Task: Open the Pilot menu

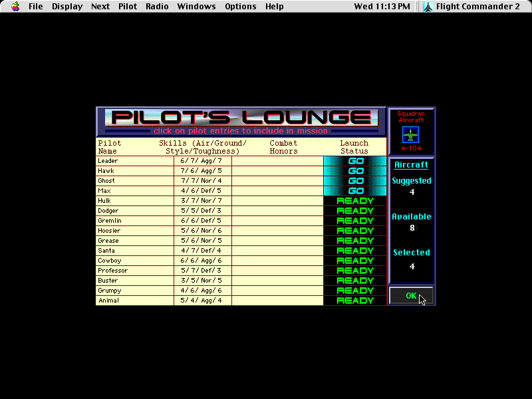Action: 127,6
